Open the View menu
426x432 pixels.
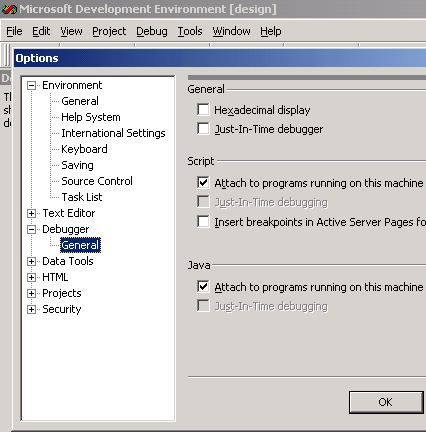pos(71,31)
